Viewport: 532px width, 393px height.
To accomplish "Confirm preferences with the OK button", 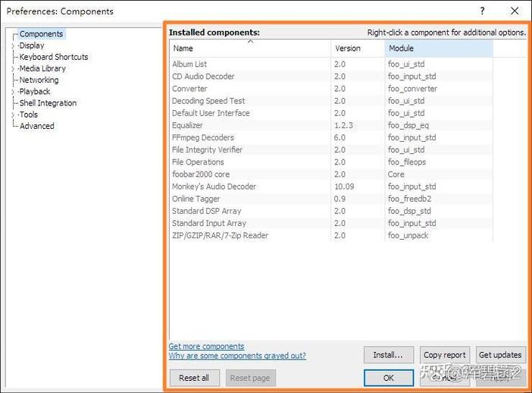I will point(389,378).
